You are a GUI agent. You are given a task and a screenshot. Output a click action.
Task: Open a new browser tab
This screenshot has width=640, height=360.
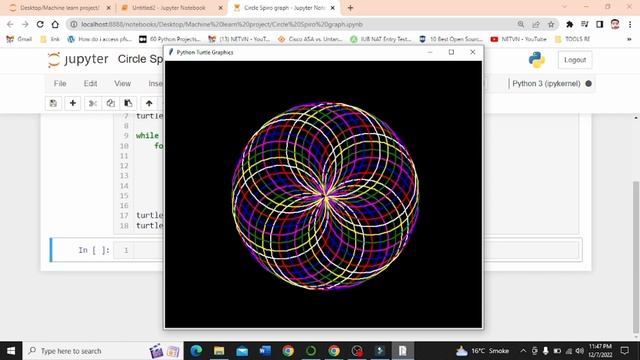pos(350,7)
